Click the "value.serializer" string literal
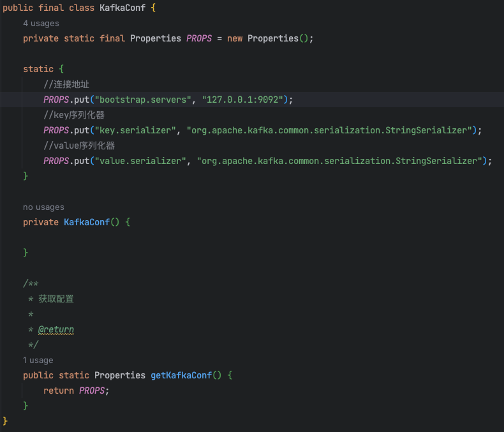The image size is (504, 432). tap(140, 161)
